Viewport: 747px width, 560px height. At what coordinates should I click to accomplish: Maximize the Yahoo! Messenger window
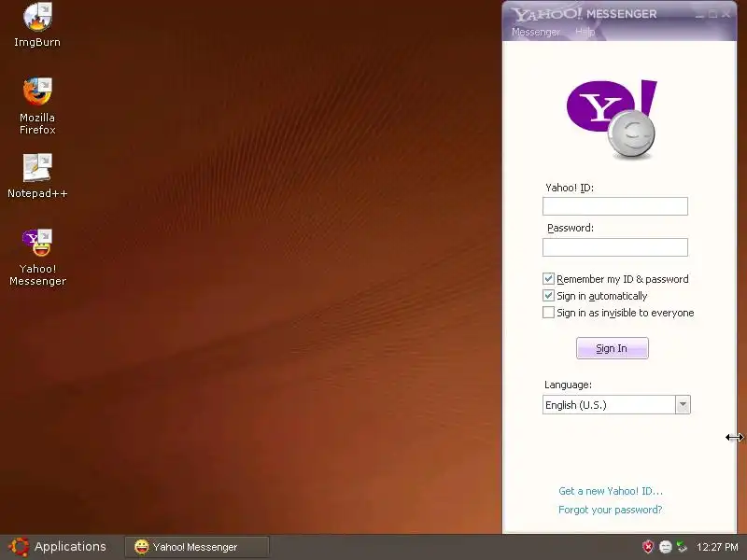712,14
